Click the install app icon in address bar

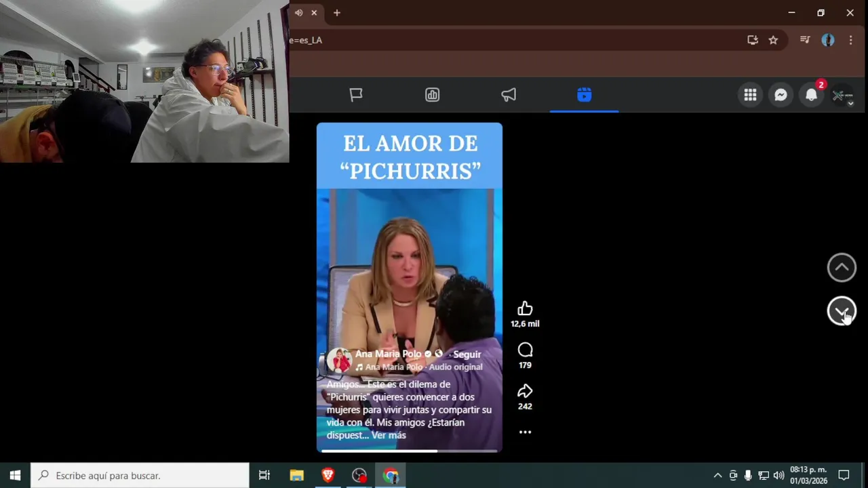click(x=753, y=40)
